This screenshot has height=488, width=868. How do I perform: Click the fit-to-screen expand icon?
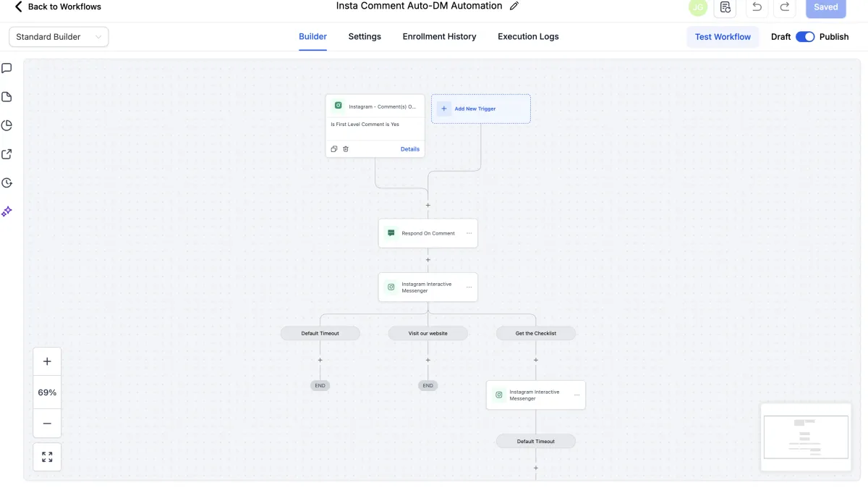click(47, 457)
